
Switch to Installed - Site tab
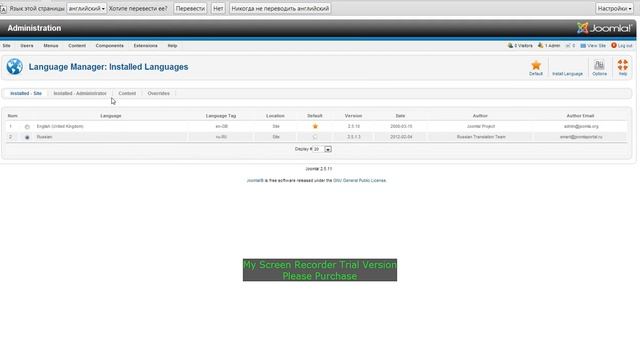(x=26, y=93)
